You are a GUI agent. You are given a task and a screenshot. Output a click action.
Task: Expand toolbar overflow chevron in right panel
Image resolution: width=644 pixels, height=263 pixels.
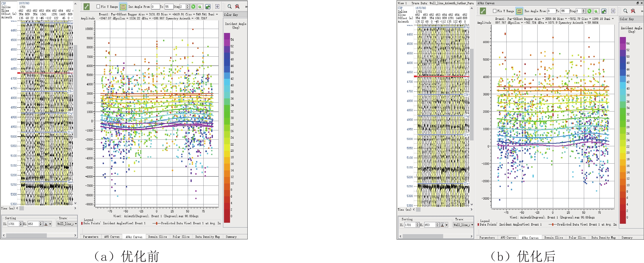pyautogui.click(x=642, y=11)
